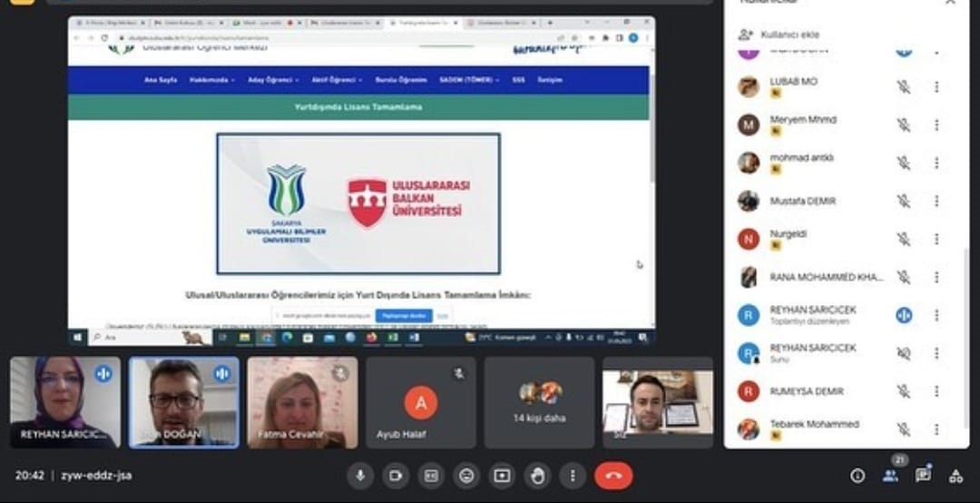Viewport: 980px width, 503px height.
Task: Mute toggle for Nurgeldi
Action: tap(904, 239)
